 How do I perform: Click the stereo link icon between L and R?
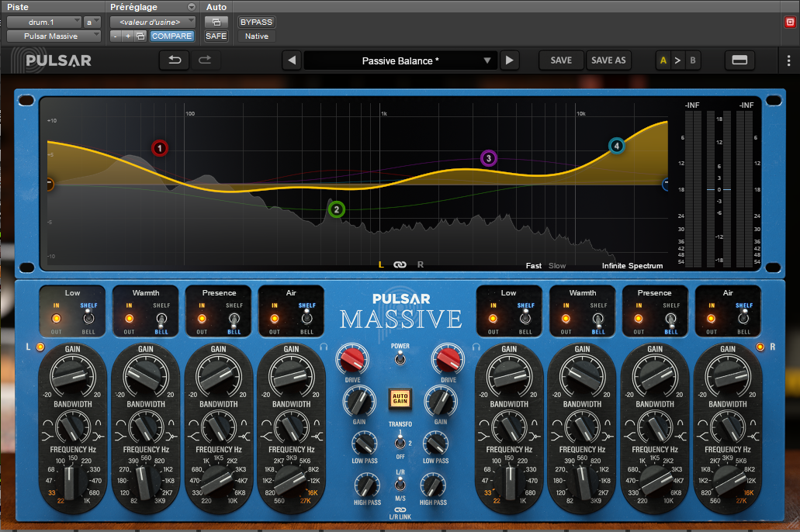(400, 264)
